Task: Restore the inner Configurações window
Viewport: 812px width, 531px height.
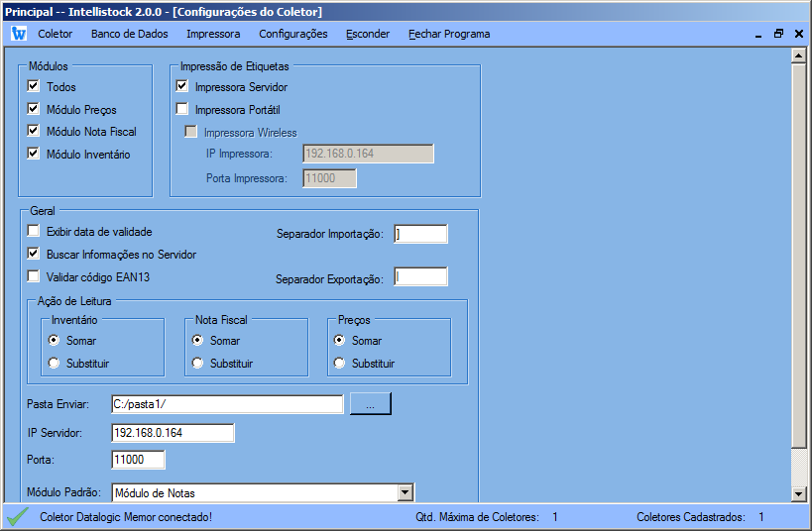Action: [778, 34]
